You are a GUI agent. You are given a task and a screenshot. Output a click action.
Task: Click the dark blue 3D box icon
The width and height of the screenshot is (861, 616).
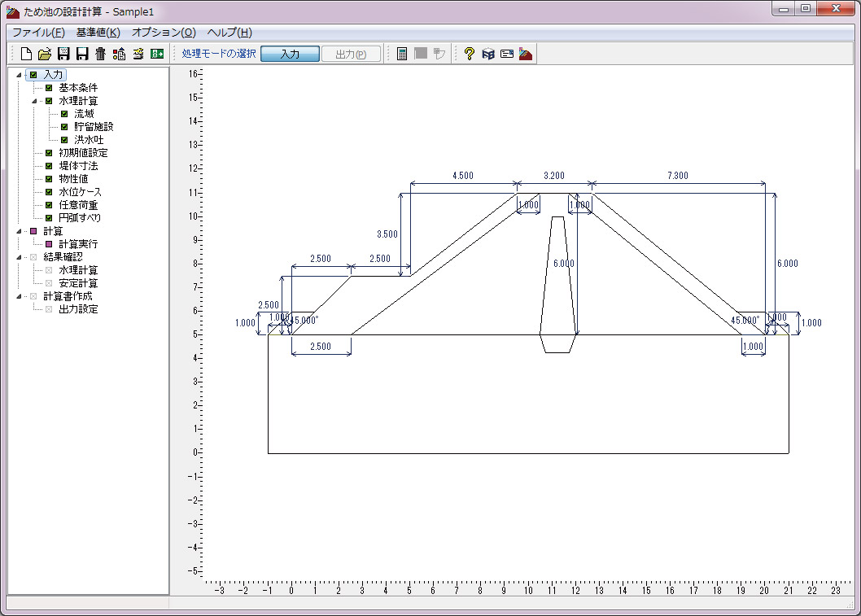pyautogui.click(x=488, y=54)
